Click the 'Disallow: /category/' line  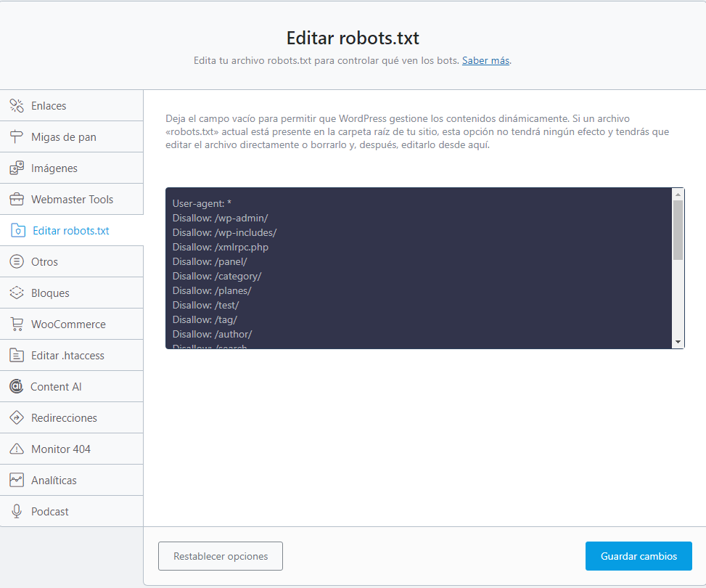coord(217,276)
